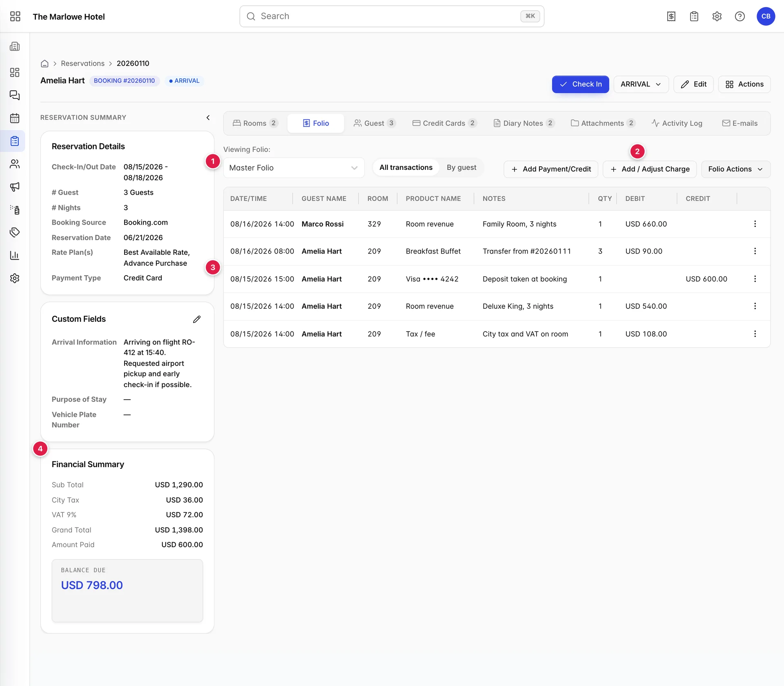This screenshot has height=686, width=784.
Task: Select the Folio tab
Action: click(x=316, y=123)
